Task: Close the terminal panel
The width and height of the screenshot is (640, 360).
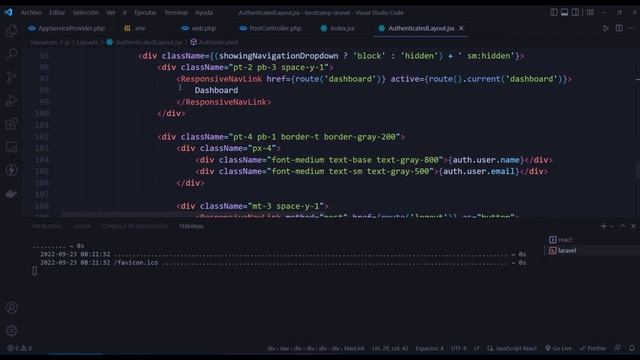Action: (x=633, y=226)
